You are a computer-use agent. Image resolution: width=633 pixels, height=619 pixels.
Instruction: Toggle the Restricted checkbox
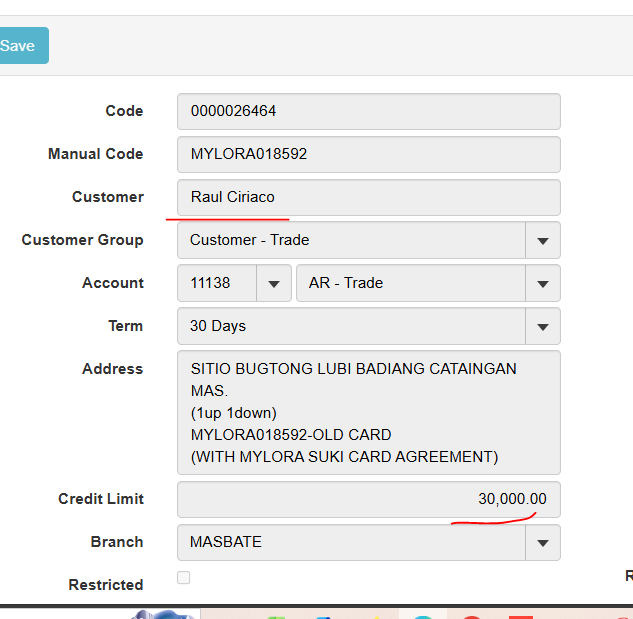click(x=183, y=577)
